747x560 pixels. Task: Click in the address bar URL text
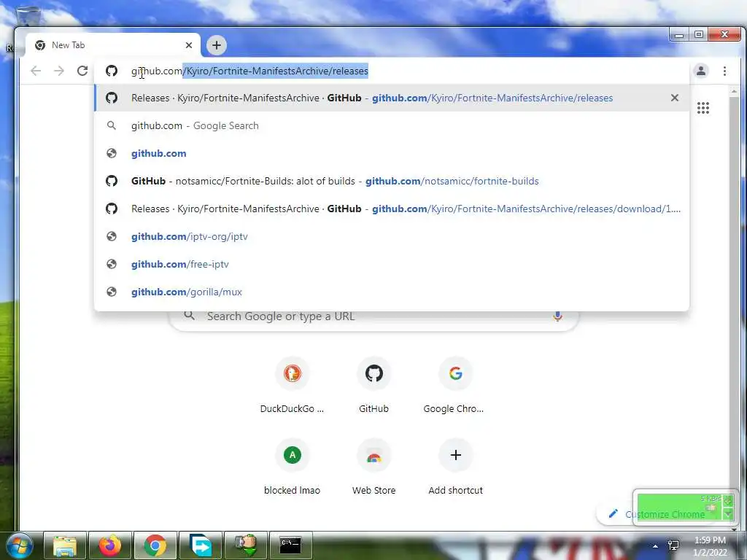click(x=249, y=71)
